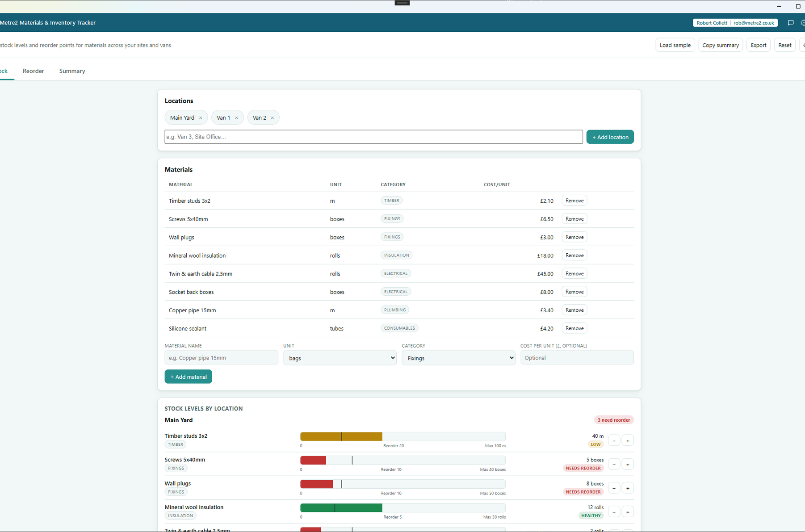Click the INSULATION tag in the Materials table
The image size is (805, 532).
click(x=396, y=256)
